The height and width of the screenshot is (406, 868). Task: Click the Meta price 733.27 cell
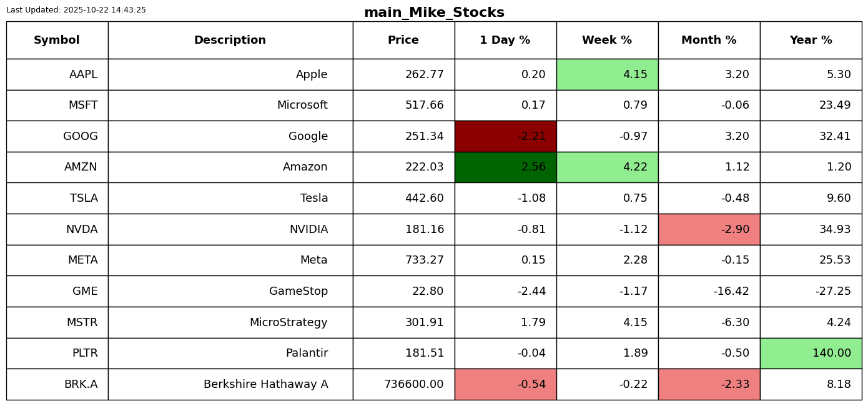403,260
